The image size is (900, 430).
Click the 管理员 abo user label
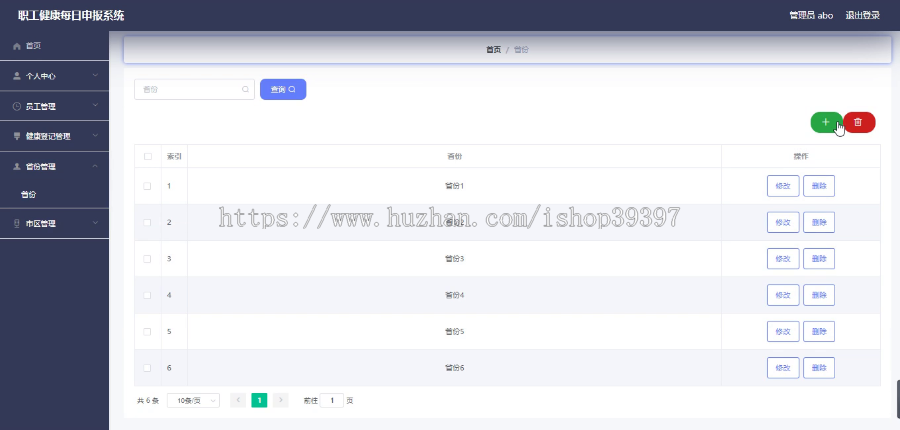(x=811, y=16)
